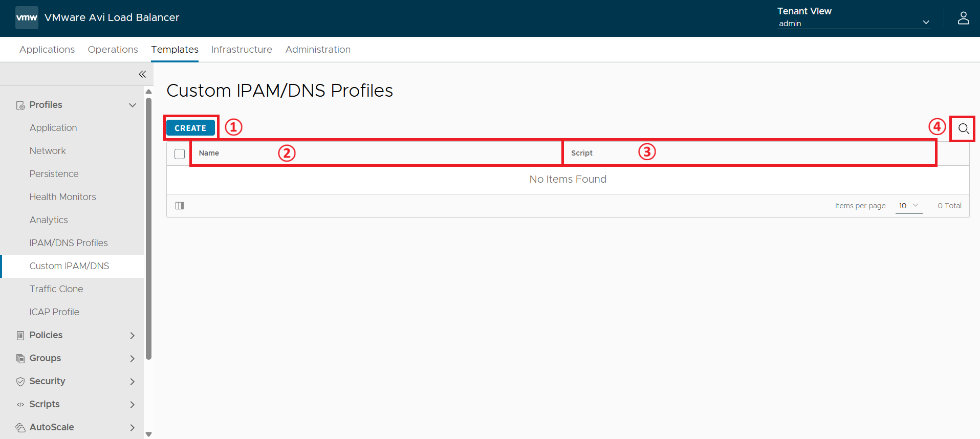
Task: Click the VMware logo icon
Action: click(27, 17)
